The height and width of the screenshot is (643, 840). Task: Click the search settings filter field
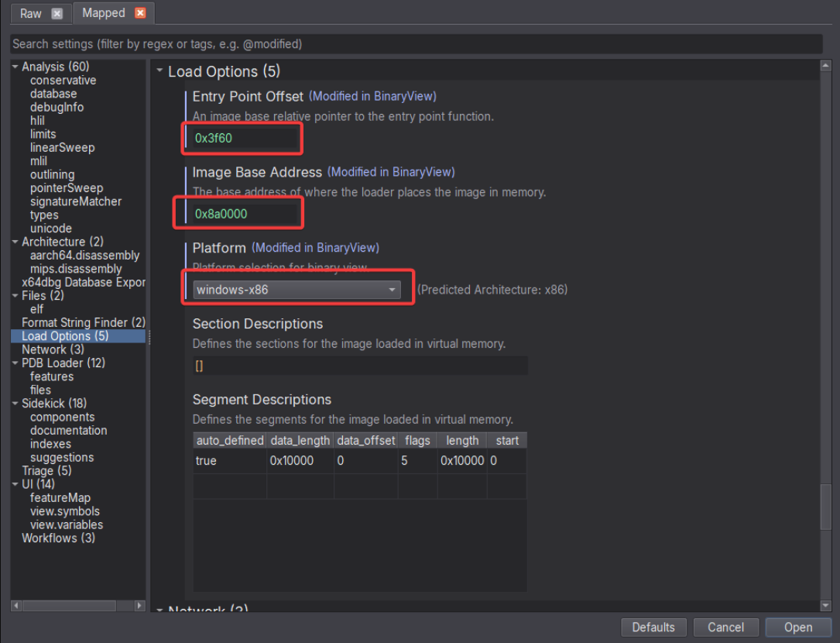pyautogui.click(x=416, y=44)
